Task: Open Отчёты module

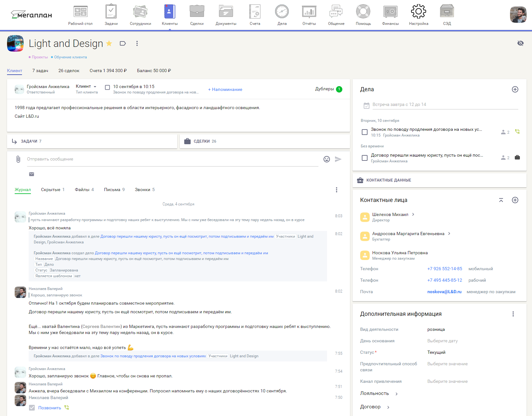Action: (309, 15)
